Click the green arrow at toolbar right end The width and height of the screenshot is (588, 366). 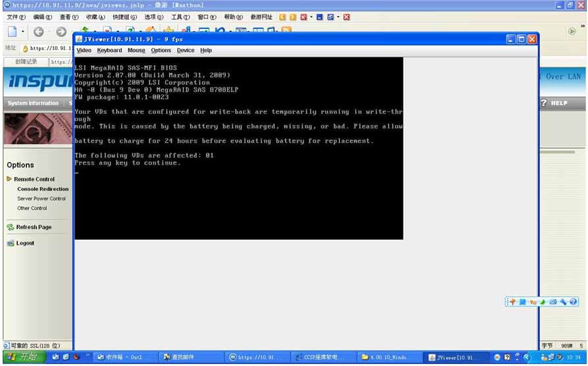(572, 32)
